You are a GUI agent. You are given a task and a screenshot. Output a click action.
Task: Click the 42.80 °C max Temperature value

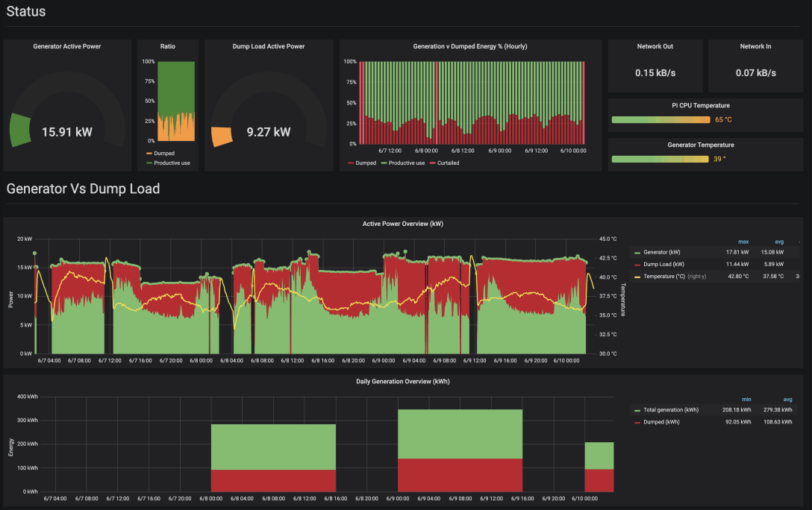(738, 277)
